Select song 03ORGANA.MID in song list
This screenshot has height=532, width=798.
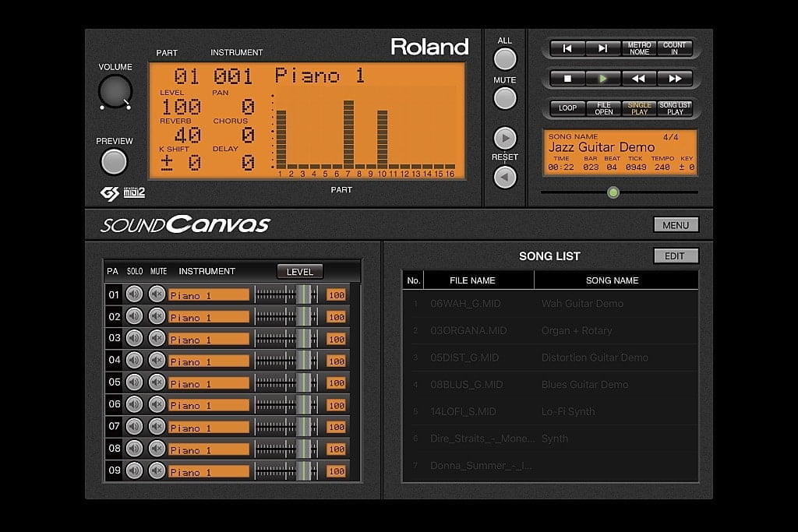click(550, 330)
